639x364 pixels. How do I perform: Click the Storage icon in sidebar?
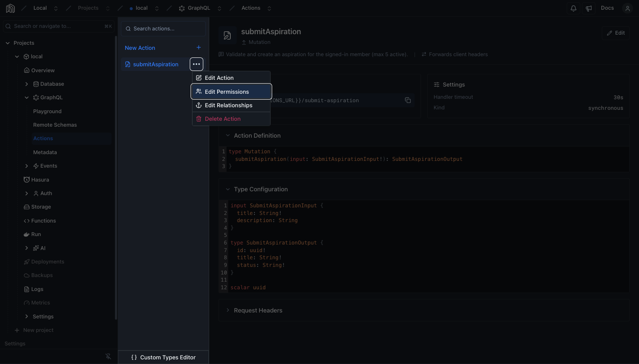(x=27, y=207)
